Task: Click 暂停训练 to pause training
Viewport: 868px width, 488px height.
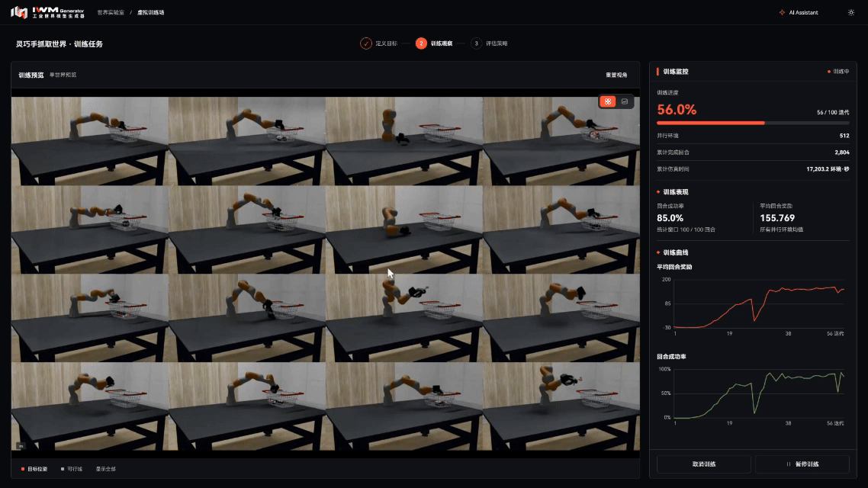Action: coord(802,464)
